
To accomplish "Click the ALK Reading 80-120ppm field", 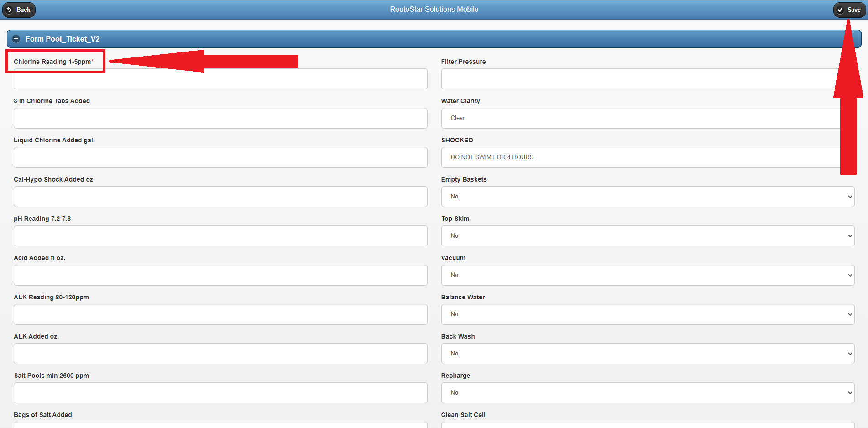I will click(x=220, y=314).
